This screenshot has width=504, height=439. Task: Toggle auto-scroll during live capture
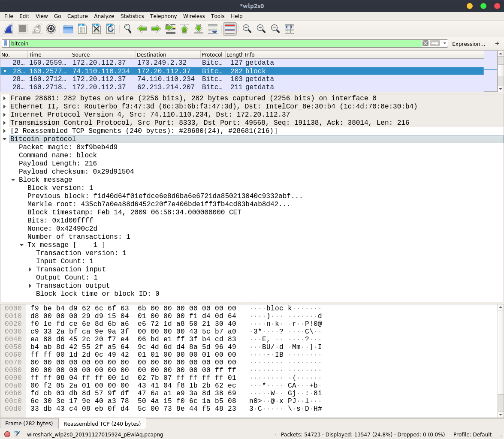click(x=213, y=29)
